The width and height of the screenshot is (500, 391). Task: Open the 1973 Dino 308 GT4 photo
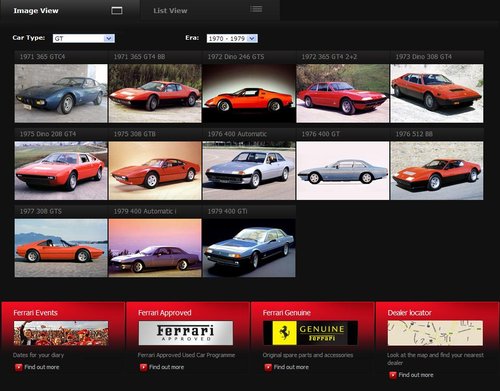pyautogui.click(x=437, y=93)
